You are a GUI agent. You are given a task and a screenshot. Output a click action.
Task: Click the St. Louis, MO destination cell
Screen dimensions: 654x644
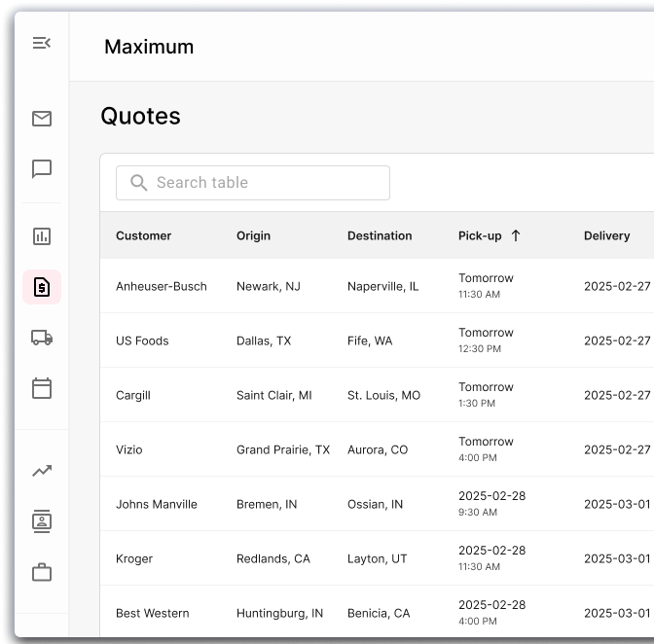point(383,395)
